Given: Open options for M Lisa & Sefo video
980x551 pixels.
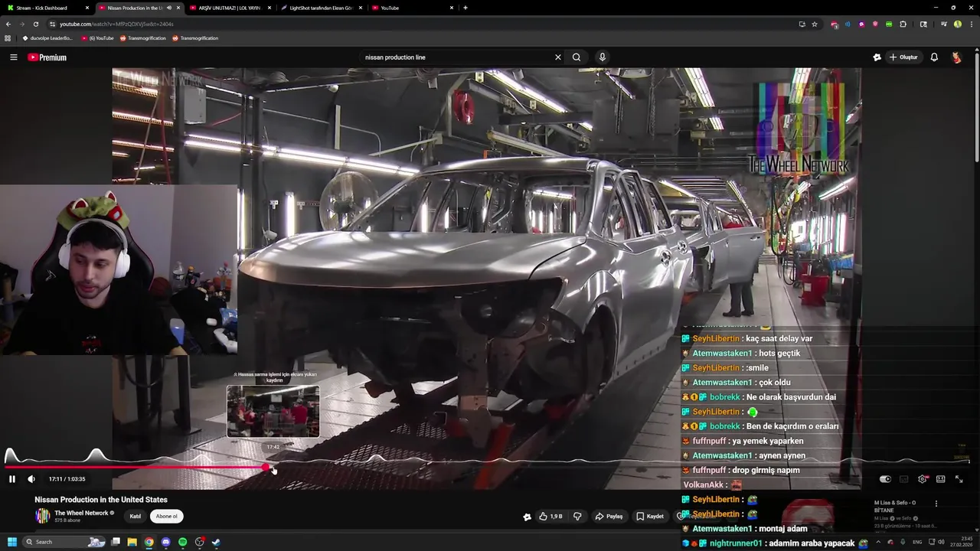Looking at the screenshot, I should pyautogui.click(x=936, y=504).
